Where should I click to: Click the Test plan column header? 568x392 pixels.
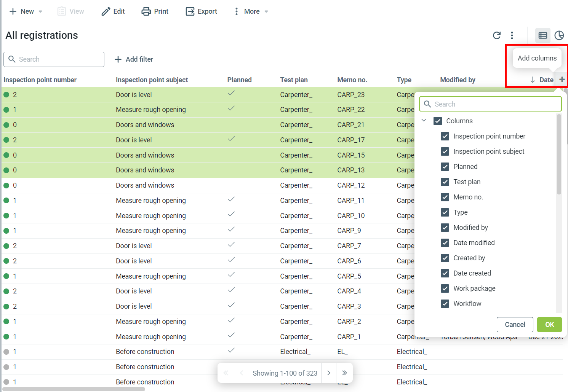[294, 80]
